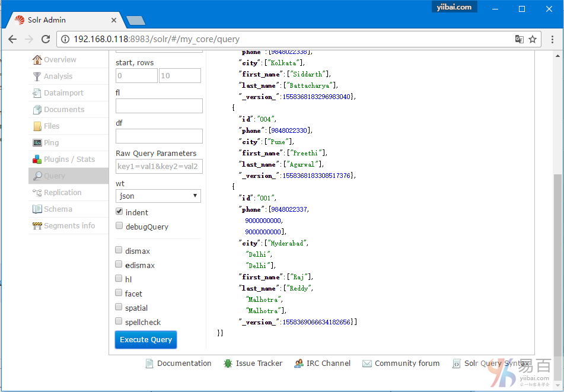Click the Solr Query Syntax file icon

point(456,364)
